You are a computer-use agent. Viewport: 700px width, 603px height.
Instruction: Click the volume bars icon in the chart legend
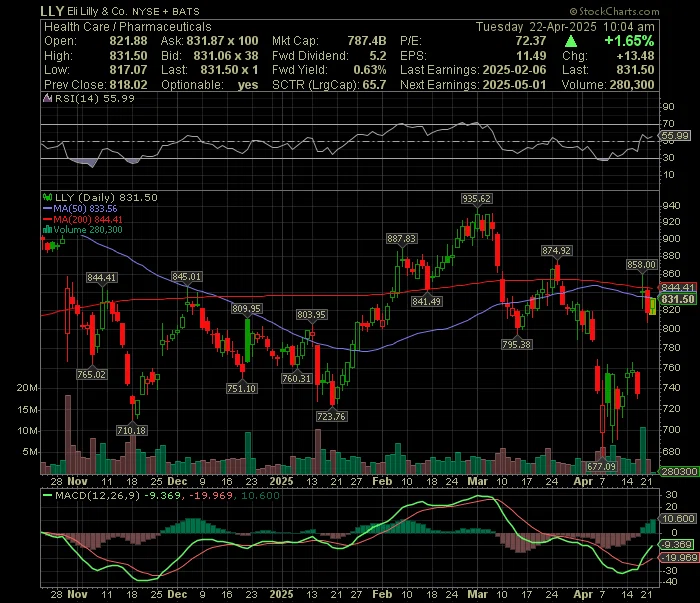point(47,230)
